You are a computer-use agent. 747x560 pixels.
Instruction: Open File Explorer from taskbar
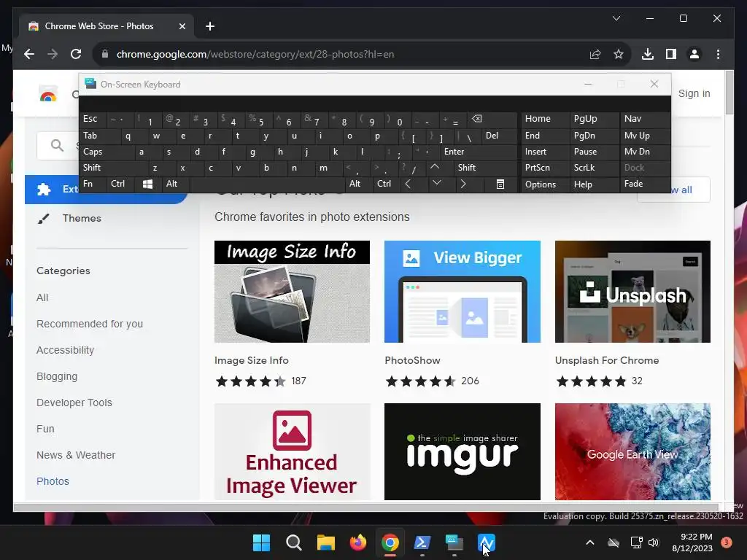coord(326,542)
